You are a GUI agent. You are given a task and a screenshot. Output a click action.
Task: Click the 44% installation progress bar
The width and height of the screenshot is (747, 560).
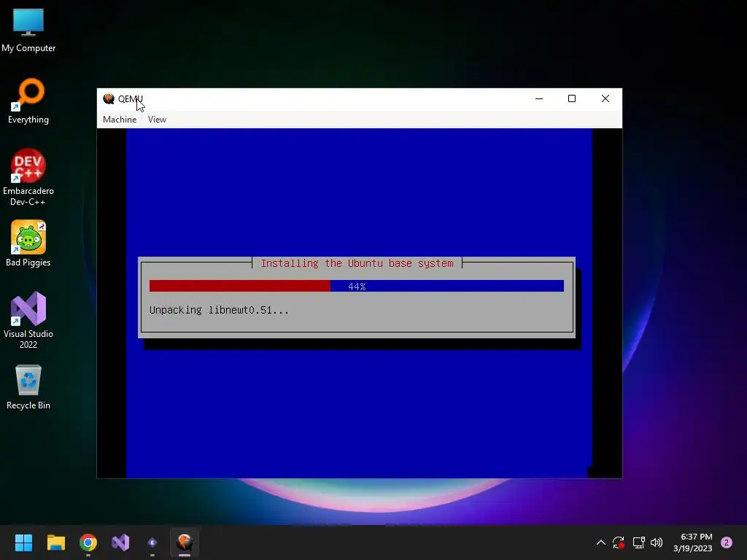(x=356, y=286)
